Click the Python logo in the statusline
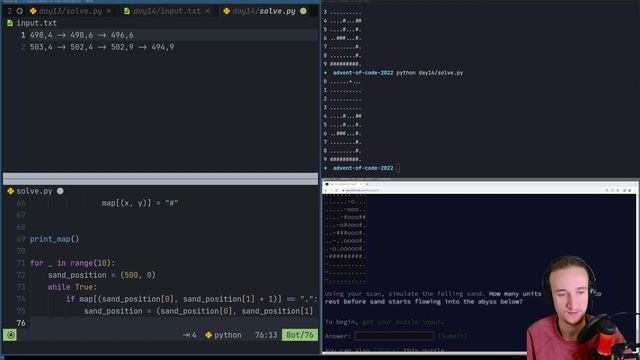 pos(209,335)
